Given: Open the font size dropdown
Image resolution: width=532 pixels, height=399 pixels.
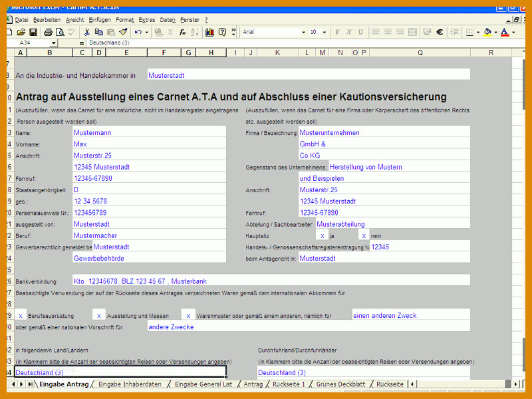Looking at the screenshot, I should tap(325, 32).
